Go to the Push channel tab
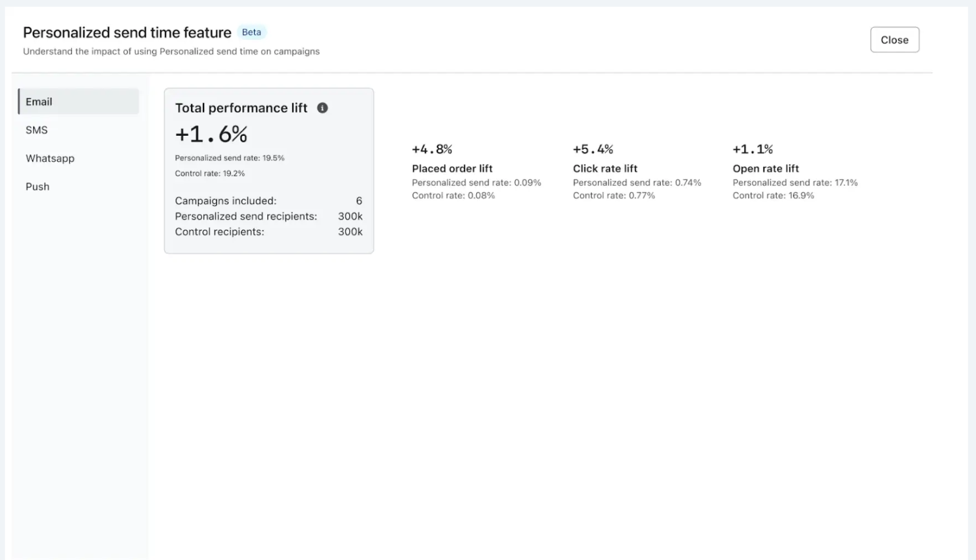The width and height of the screenshot is (976, 560). (x=37, y=186)
